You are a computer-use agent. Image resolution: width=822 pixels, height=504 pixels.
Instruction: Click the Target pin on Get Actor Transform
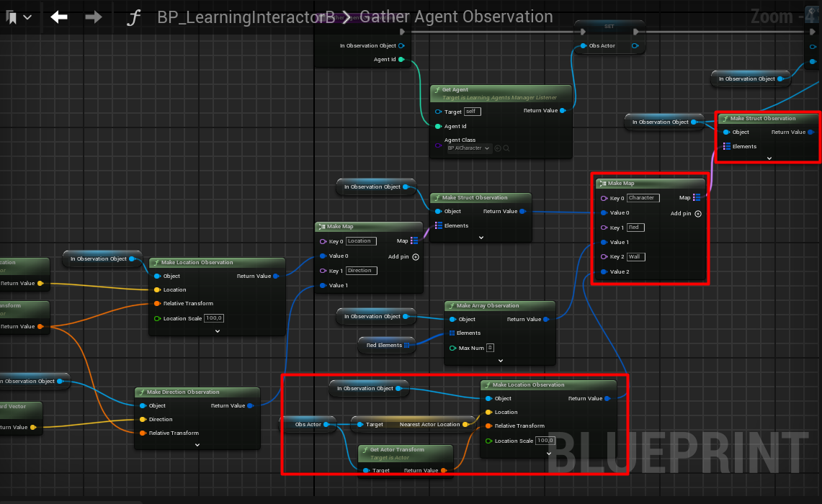pos(367,470)
